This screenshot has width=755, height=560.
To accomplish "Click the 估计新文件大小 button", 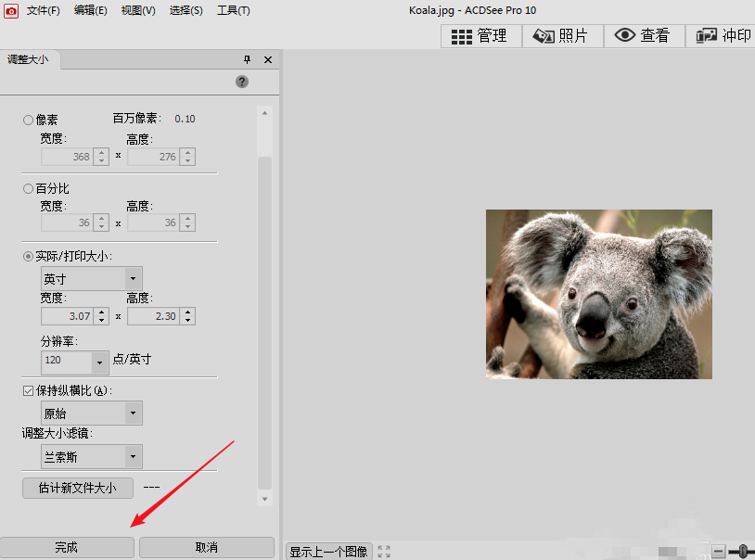I will point(78,489).
